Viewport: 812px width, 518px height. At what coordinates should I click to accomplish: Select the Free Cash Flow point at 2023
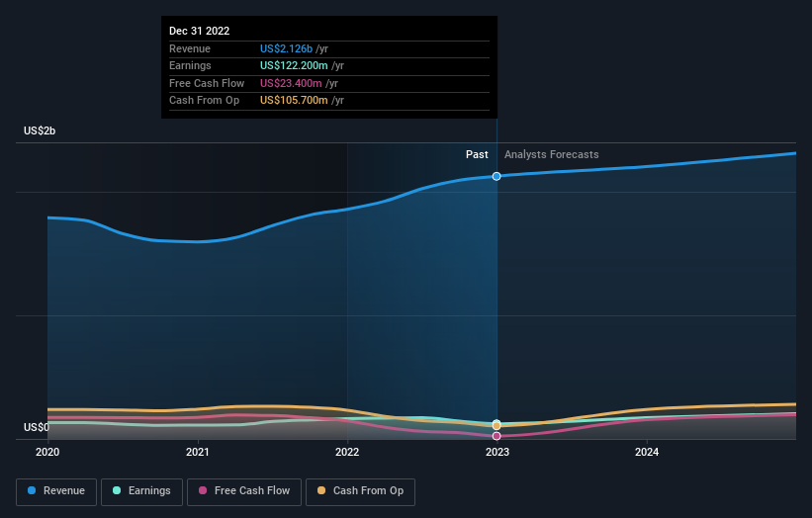point(496,436)
